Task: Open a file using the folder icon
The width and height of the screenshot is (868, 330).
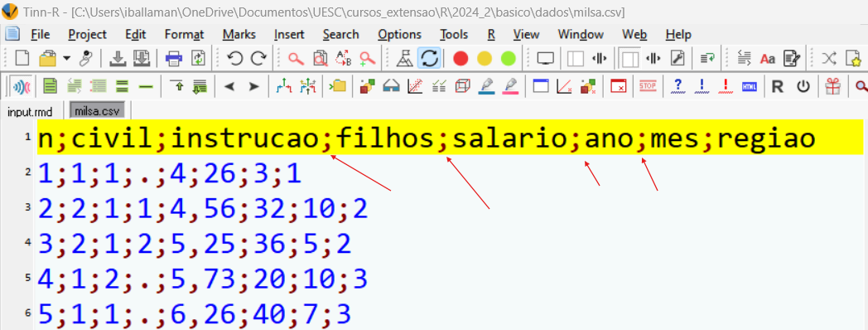Action: (47, 58)
